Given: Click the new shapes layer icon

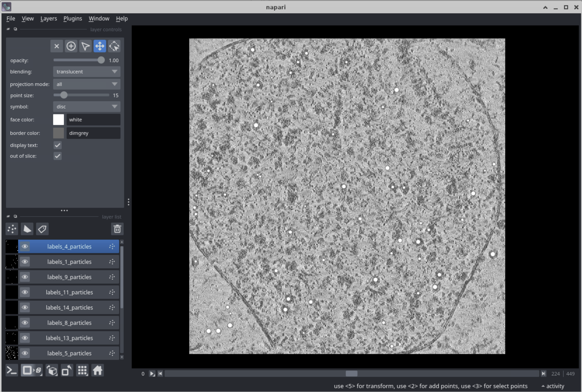Looking at the screenshot, I should [x=27, y=229].
